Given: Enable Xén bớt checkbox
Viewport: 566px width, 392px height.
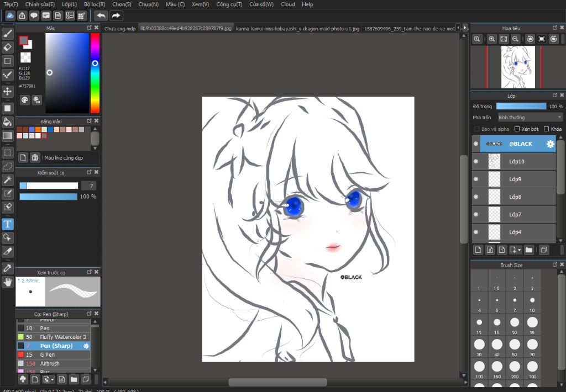Looking at the screenshot, I should pos(517,129).
